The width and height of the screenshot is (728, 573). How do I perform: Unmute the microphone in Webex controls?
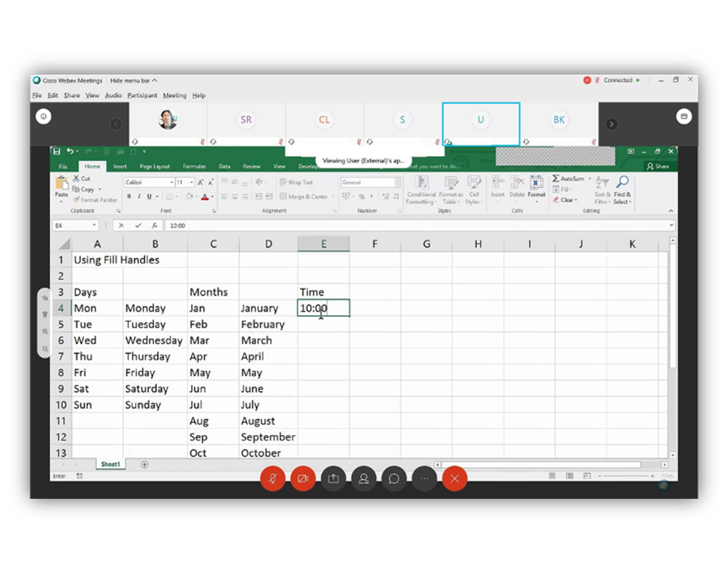pos(272,478)
